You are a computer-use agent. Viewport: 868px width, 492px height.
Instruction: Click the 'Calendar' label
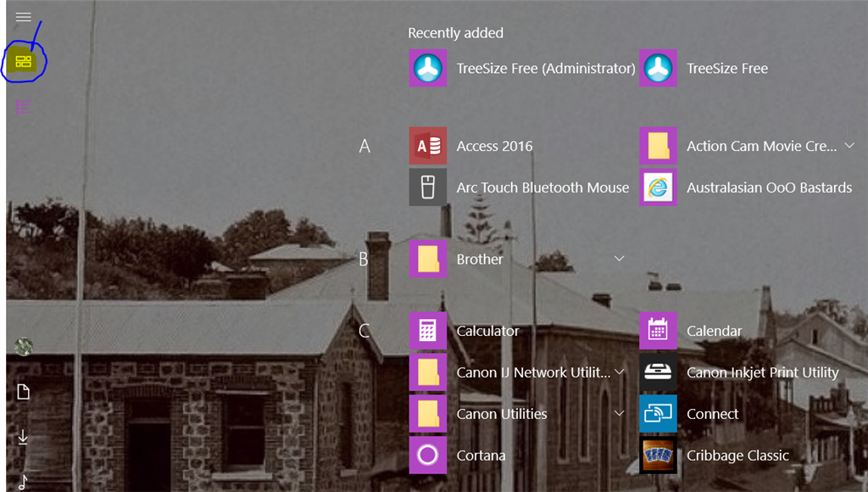(714, 332)
